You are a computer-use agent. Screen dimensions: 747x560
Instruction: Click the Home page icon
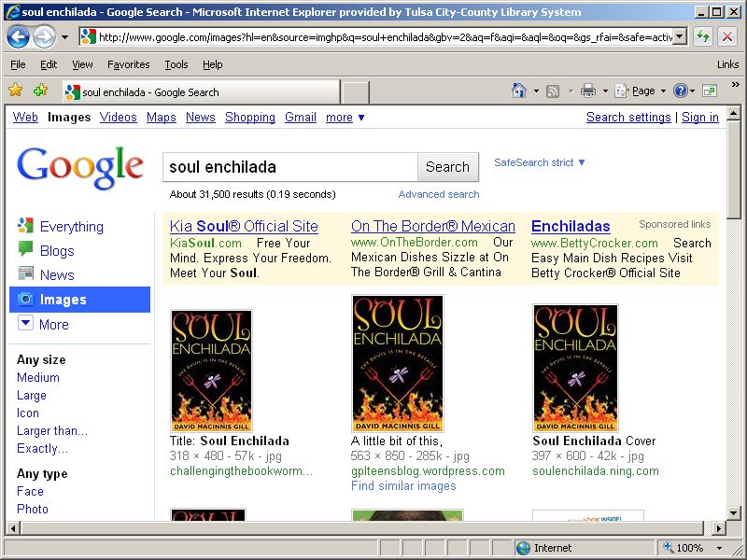coord(519,91)
